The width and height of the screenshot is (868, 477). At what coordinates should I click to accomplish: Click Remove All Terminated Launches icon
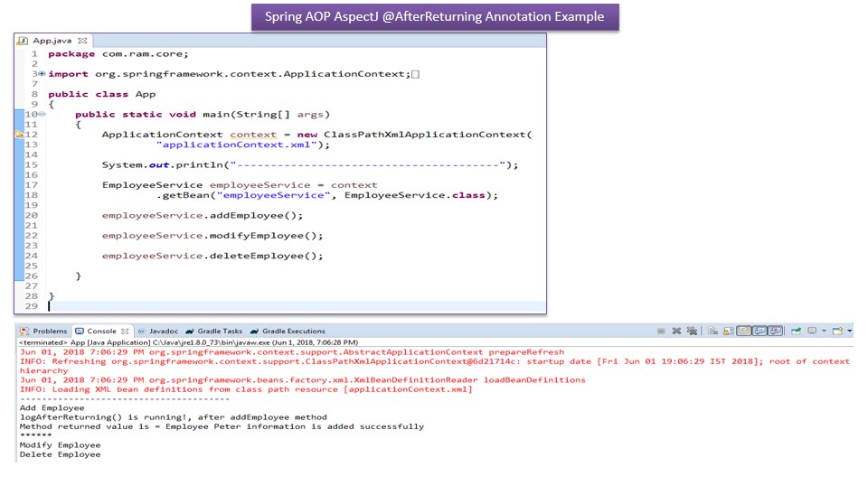point(692,331)
